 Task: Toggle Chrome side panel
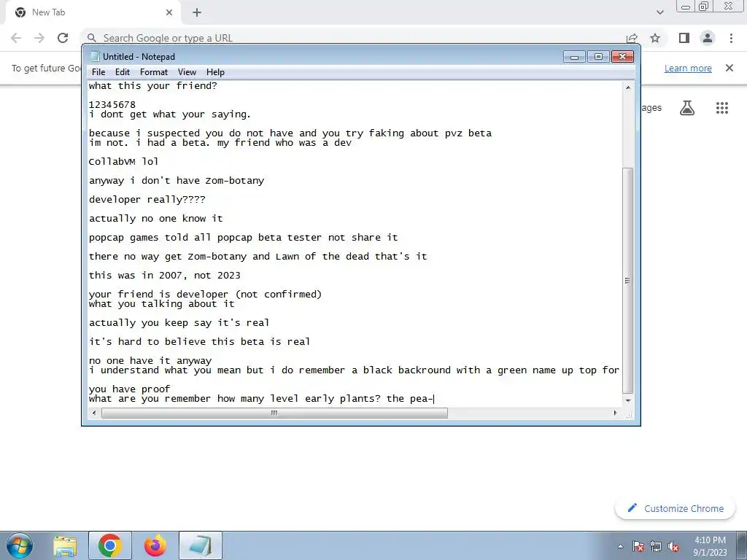click(x=684, y=38)
